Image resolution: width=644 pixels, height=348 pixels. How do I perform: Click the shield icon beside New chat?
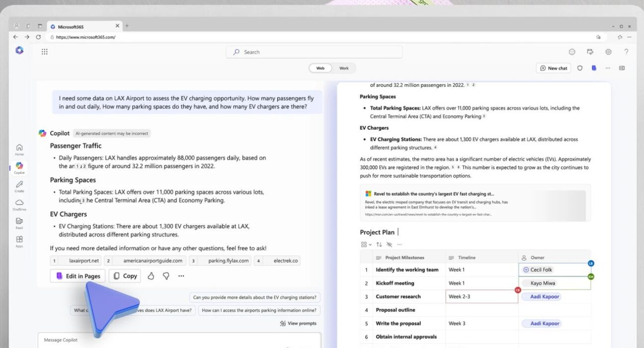(579, 68)
